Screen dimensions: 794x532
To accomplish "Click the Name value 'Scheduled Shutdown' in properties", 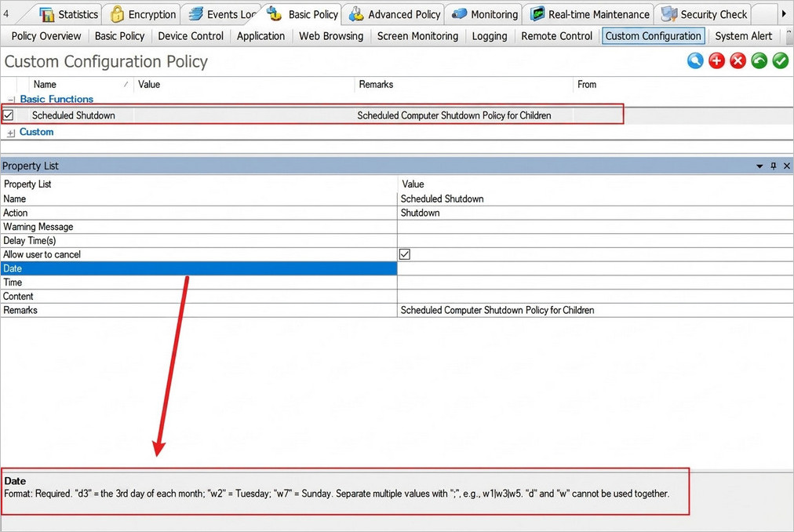I will tap(442, 199).
